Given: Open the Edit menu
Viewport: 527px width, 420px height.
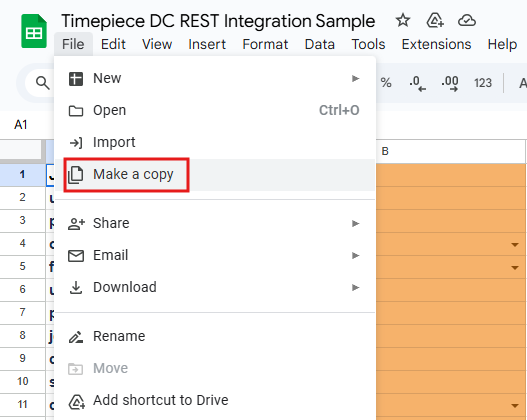Looking at the screenshot, I should (113, 44).
